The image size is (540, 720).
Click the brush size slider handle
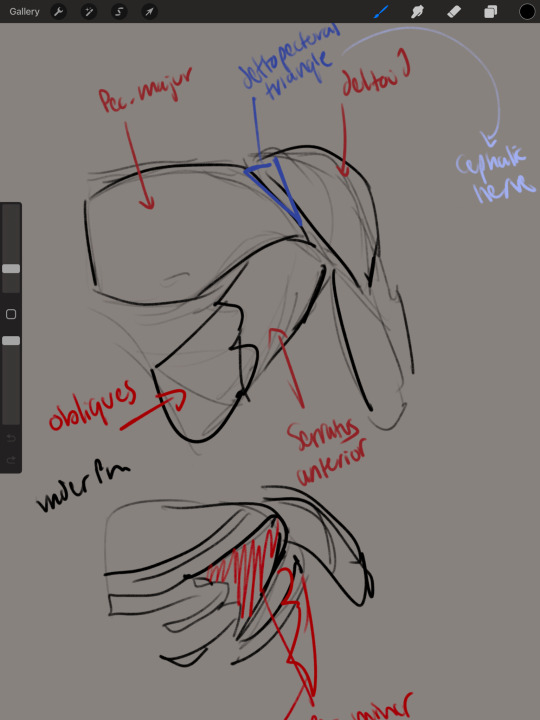(x=11, y=269)
